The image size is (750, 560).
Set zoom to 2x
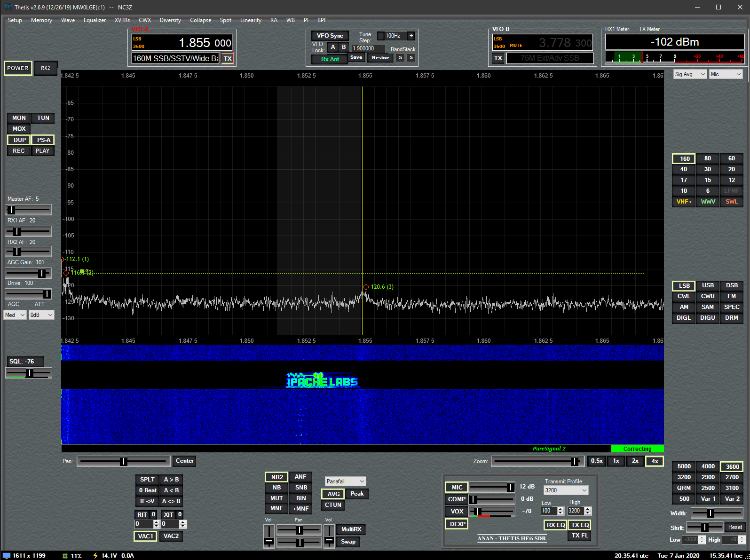point(635,461)
